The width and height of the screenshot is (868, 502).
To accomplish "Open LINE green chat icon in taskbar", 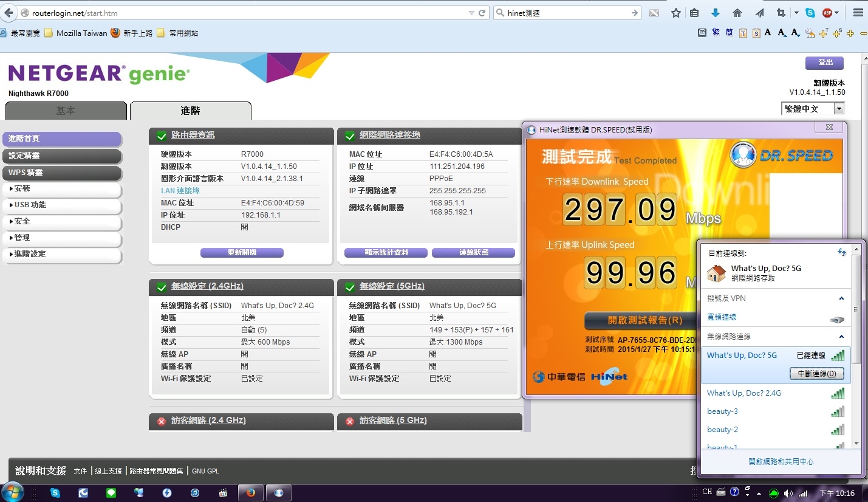I will [111, 493].
